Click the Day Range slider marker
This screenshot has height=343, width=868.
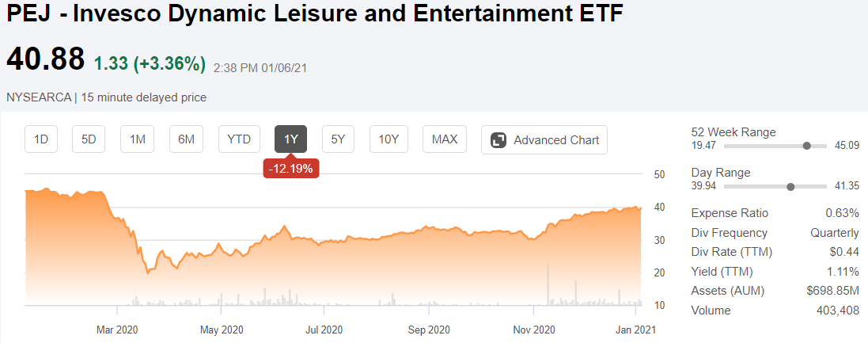[x=790, y=187]
